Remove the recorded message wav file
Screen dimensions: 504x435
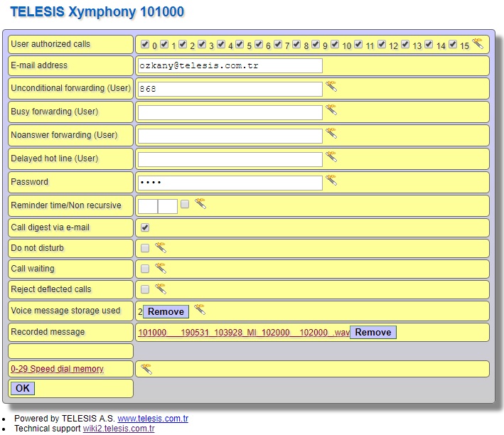click(x=372, y=333)
